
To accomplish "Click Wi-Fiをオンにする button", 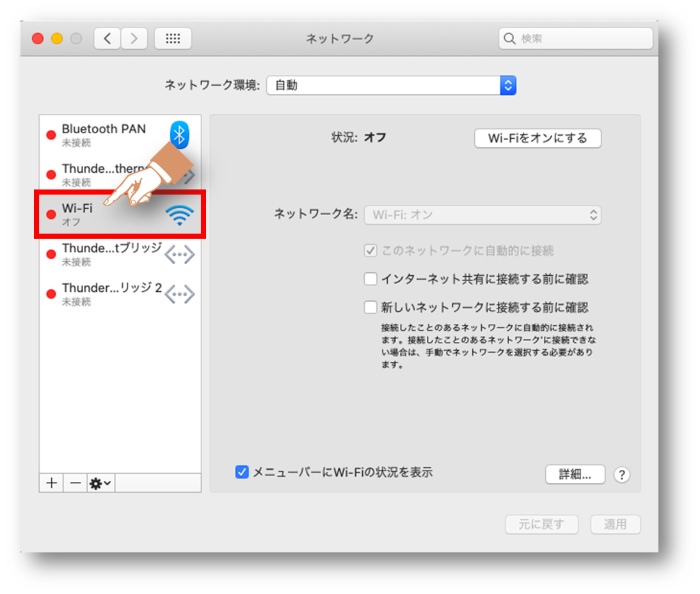I will click(x=537, y=138).
